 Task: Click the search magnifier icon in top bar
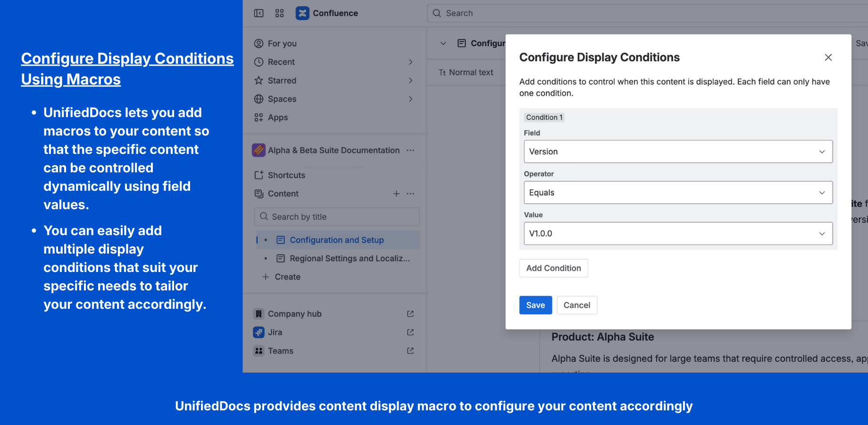437,13
